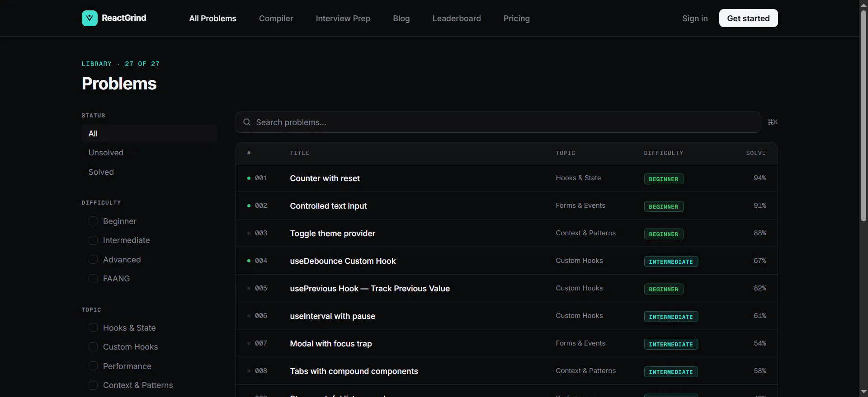Select the Unsolved status filter
Image resolution: width=868 pixels, height=397 pixels.
click(x=150, y=153)
